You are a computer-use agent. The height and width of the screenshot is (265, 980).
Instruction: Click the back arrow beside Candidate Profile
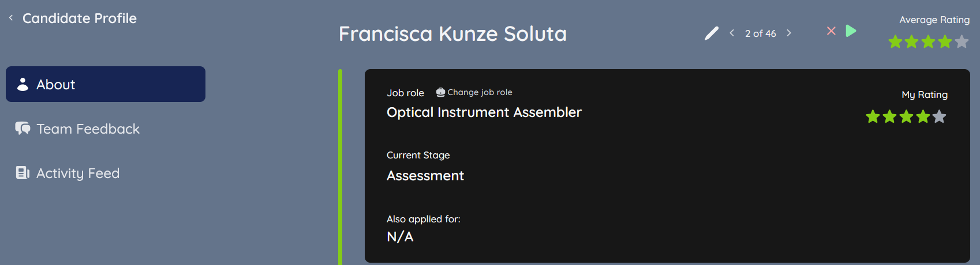tap(11, 18)
